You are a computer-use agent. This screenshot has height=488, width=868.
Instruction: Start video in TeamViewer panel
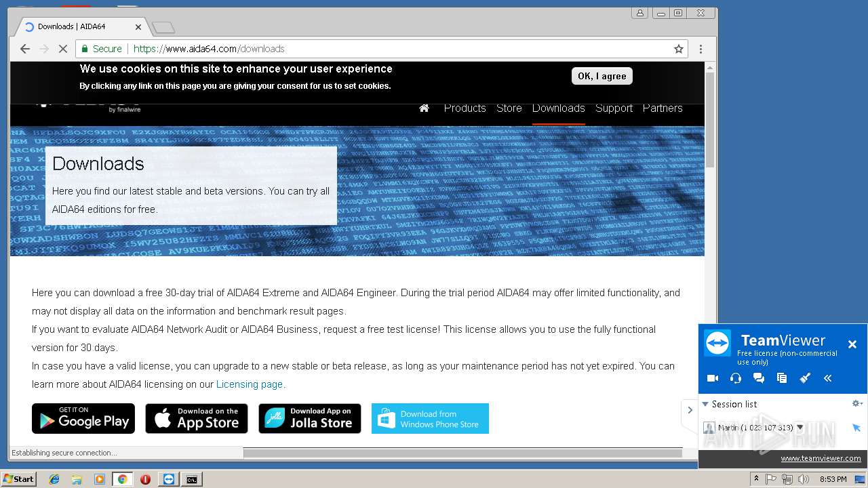(713, 378)
